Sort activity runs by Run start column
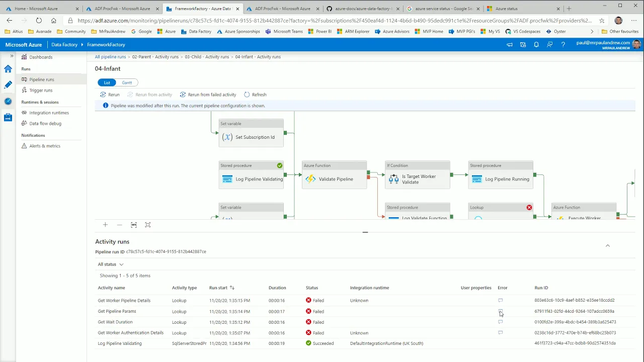Viewport: 644px width, 362px height. pyautogui.click(x=222, y=288)
